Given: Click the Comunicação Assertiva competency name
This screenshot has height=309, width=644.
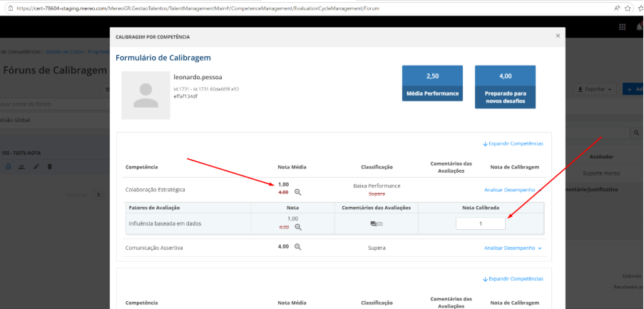Looking at the screenshot, I should (154, 248).
